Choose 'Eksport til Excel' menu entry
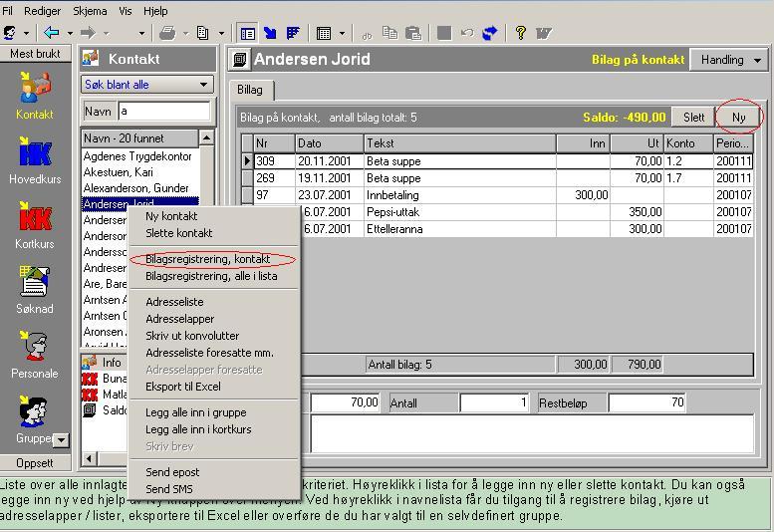 coord(183,387)
